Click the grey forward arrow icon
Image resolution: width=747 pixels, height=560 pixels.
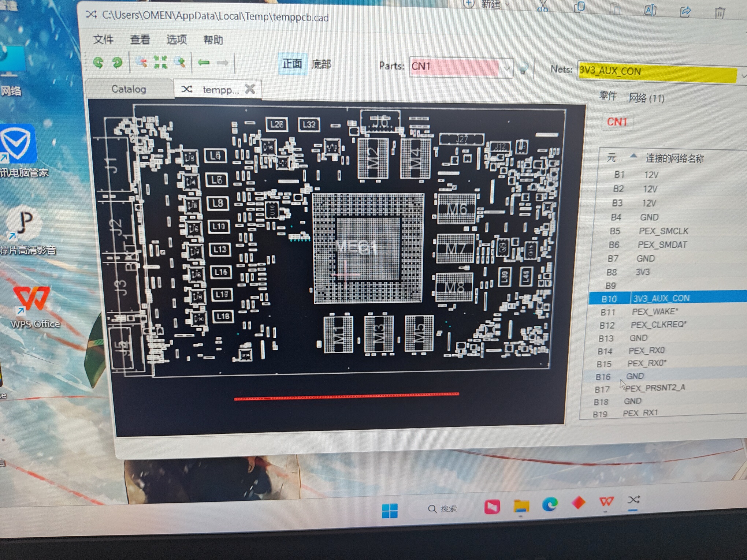tap(222, 63)
